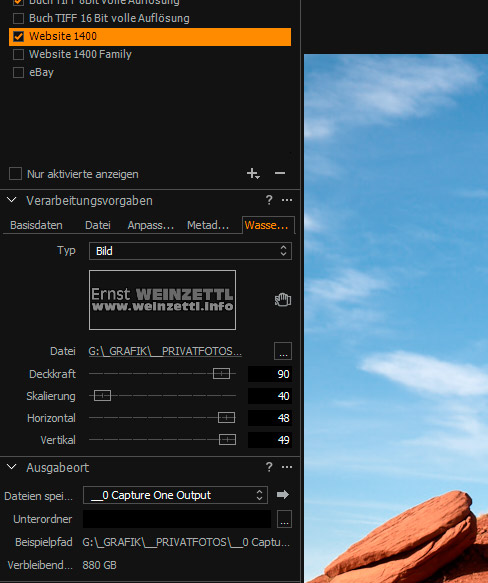The width and height of the screenshot is (488, 583).
Task: Collapse the Verarbeitungsvorgaben section
Action: click(12, 200)
